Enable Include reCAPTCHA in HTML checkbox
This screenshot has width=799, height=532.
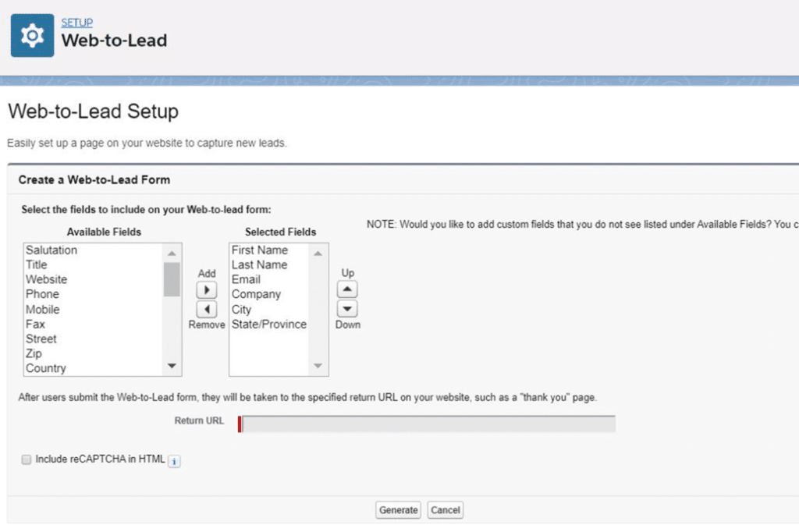tap(27, 460)
